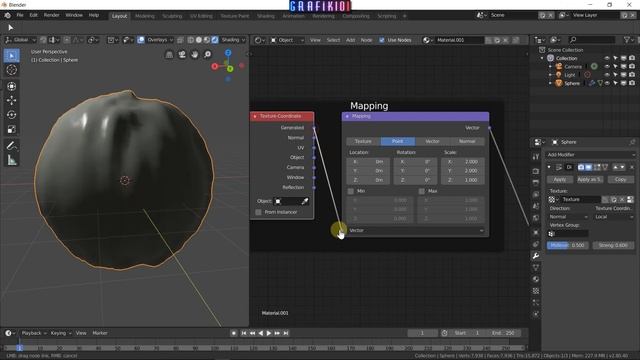The width and height of the screenshot is (640, 360).
Task: Enable the Use Nodes checkbox
Action: (382, 40)
